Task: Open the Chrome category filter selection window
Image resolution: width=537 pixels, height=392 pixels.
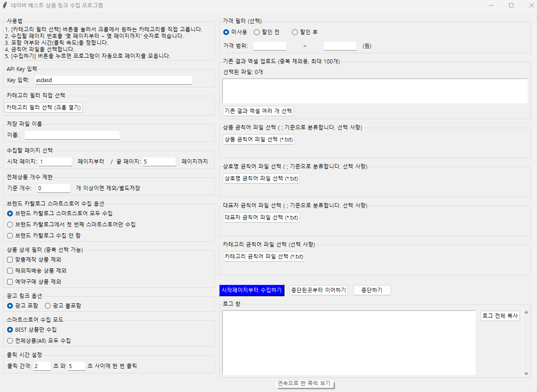Action: 43,107
